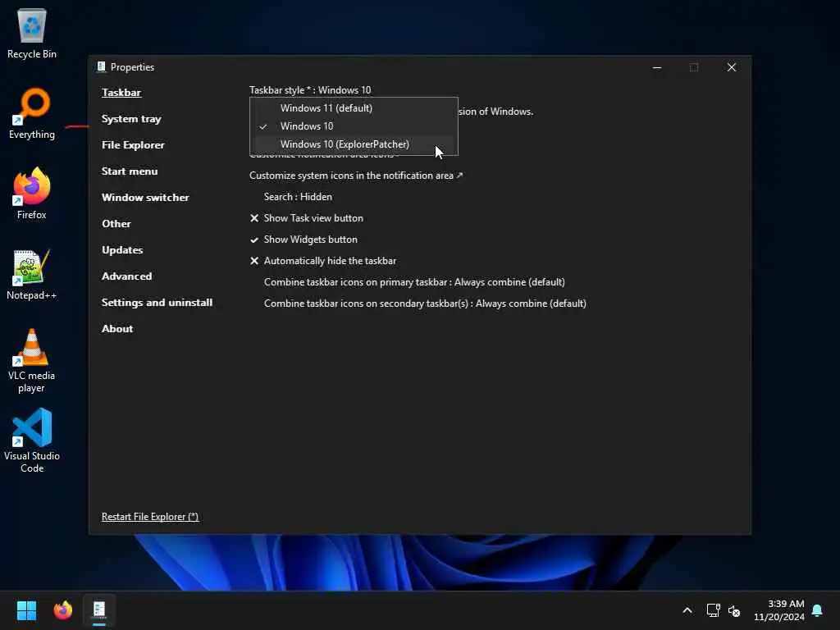Image resolution: width=840 pixels, height=630 pixels.
Task: Open the Search : Hidden dropdown
Action: (298, 197)
